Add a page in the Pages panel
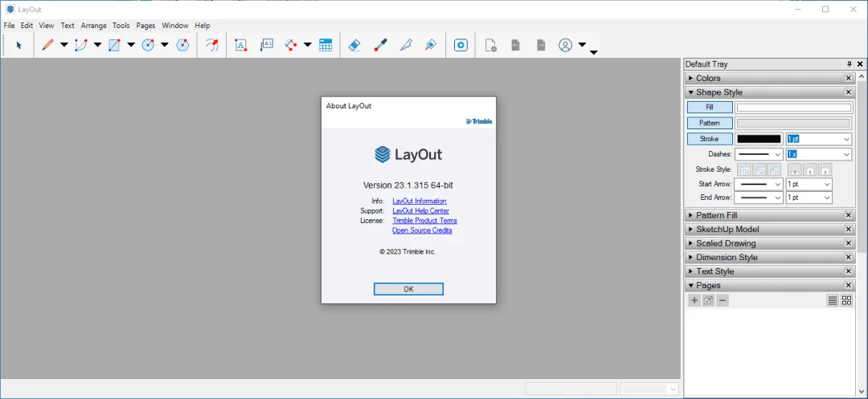Viewport: 868px width, 399px height. pos(694,300)
